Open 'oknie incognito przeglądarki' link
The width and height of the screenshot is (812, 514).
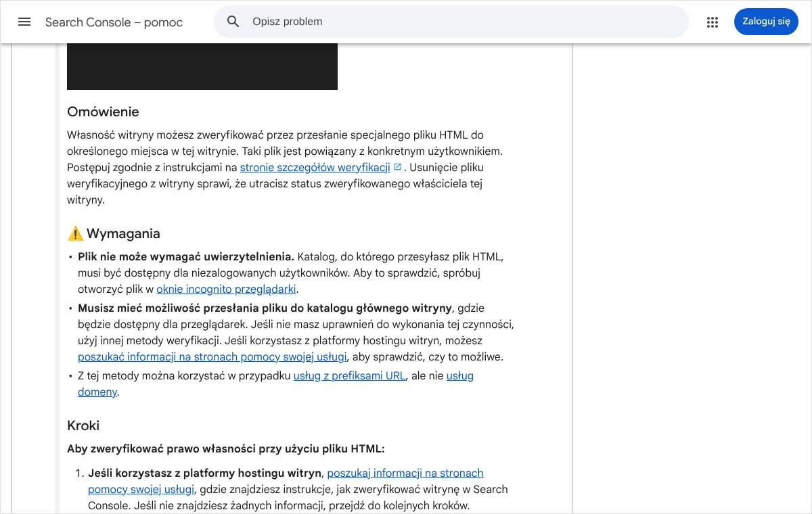coord(227,289)
